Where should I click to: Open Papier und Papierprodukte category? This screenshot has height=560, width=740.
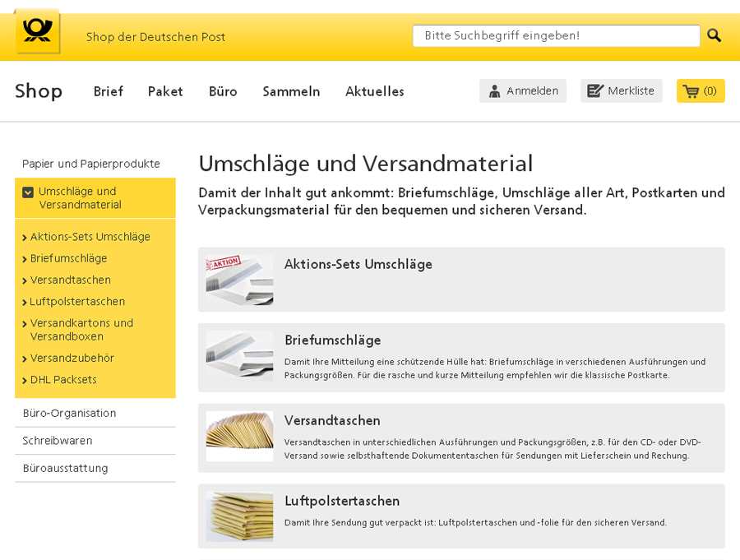[x=91, y=164]
